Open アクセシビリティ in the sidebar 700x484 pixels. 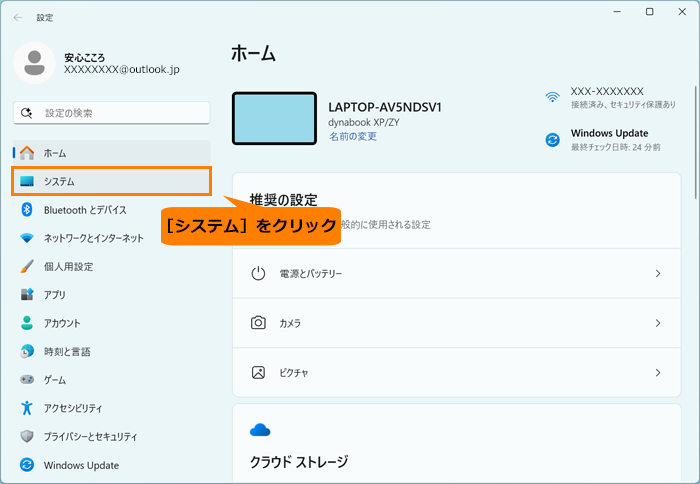[73, 408]
